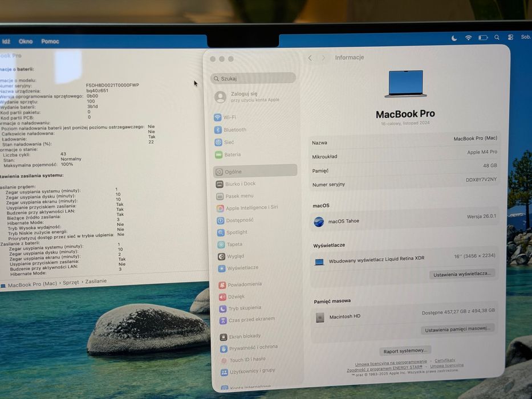The height and width of the screenshot is (399, 532).
Task: Click the Liquid Retina XDR display row
Action: click(404, 259)
